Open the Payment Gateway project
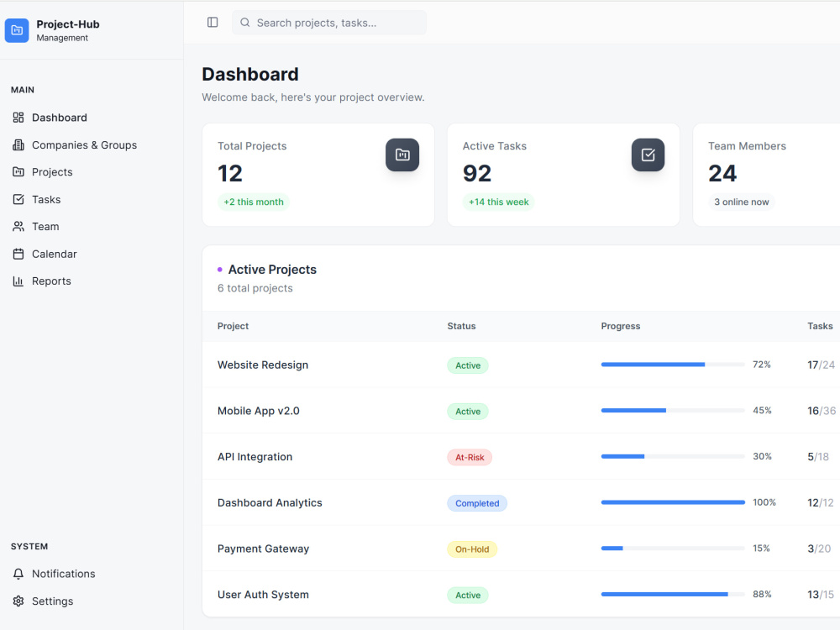Viewport: 840px width, 630px height. [521, 549]
